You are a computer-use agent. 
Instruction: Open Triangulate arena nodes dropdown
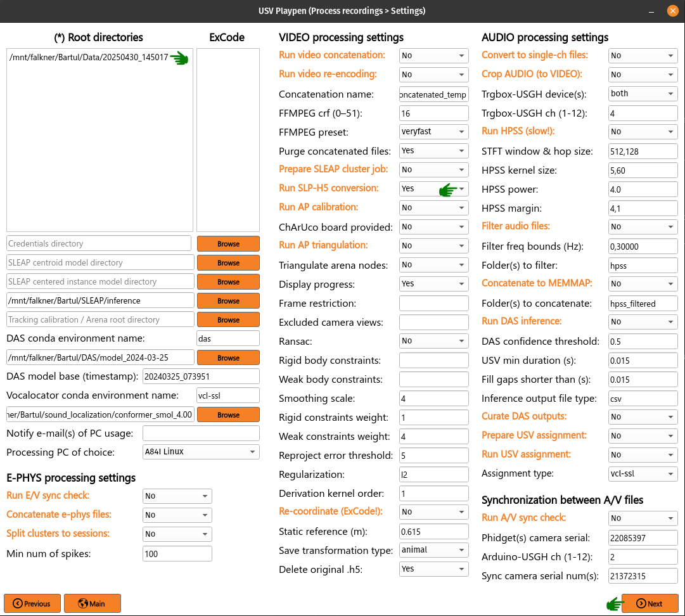tap(433, 265)
